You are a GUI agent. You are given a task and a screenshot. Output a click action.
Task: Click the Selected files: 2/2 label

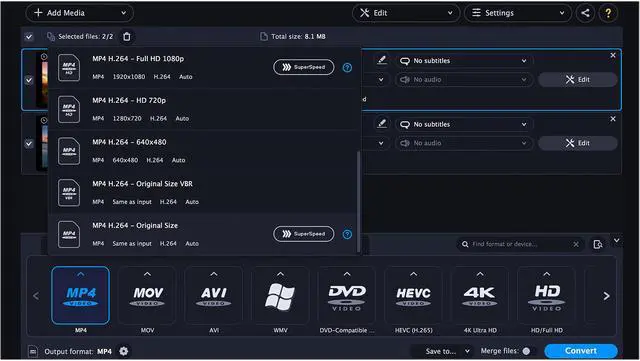(x=85, y=36)
